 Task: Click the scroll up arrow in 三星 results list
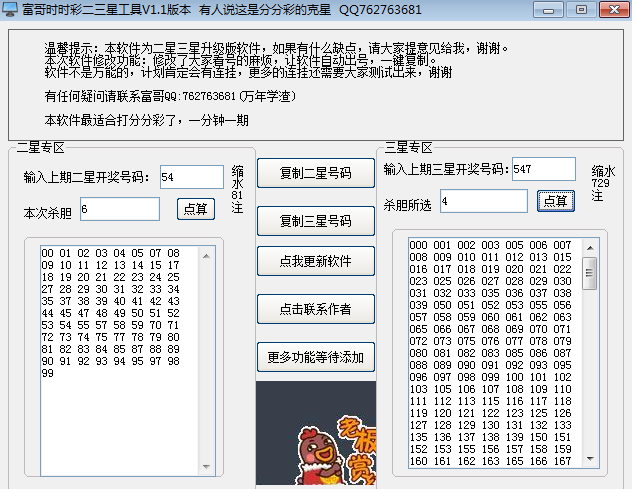click(x=590, y=244)
